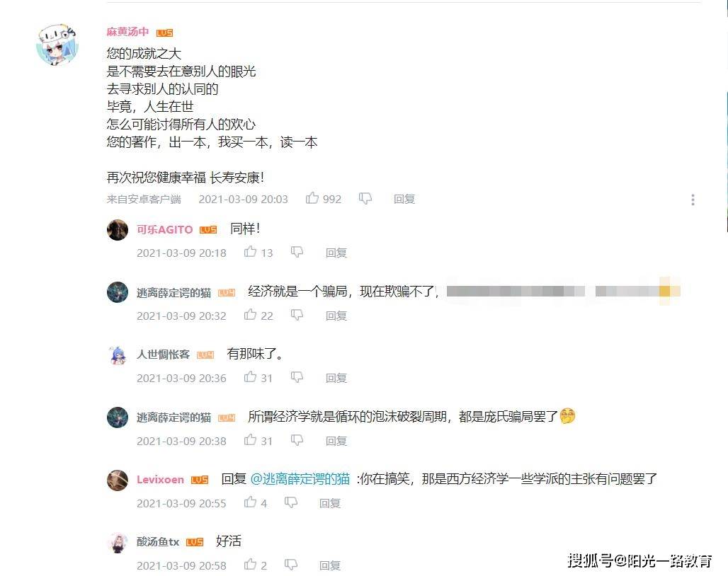728x576 pixels.
Task: Open 麻黄汤中 user profile name
Action: [127, 32]
